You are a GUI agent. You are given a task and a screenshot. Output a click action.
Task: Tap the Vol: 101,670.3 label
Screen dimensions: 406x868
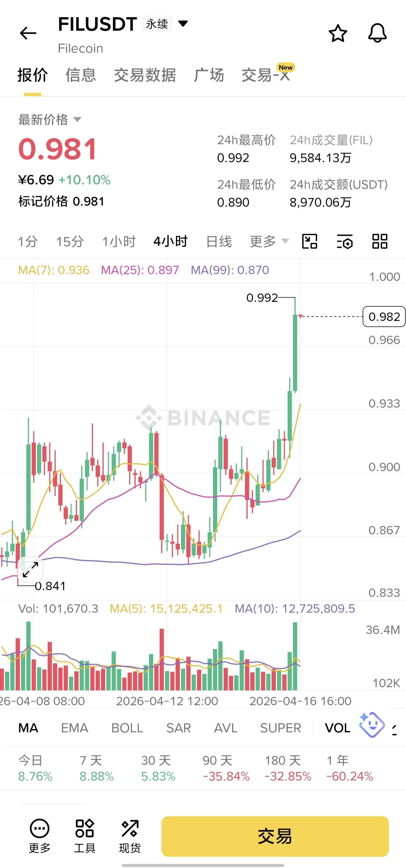click(58, 608)
